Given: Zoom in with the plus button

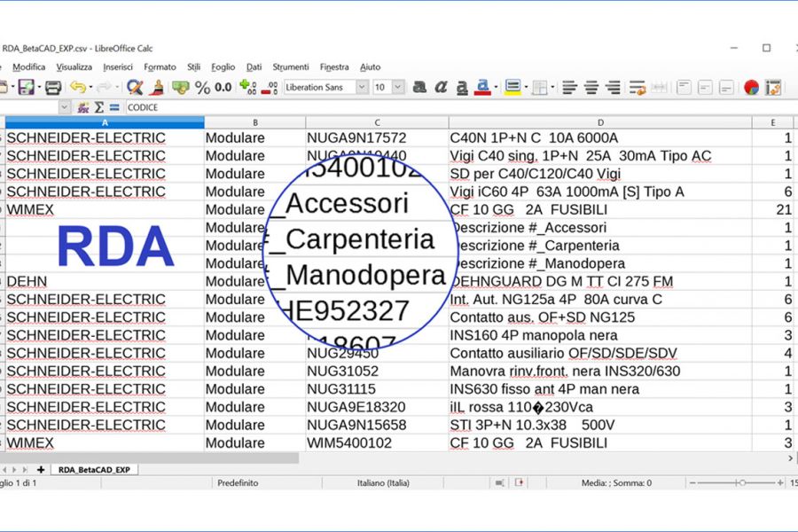Looking at the screenshot, I should pos(780,482).
